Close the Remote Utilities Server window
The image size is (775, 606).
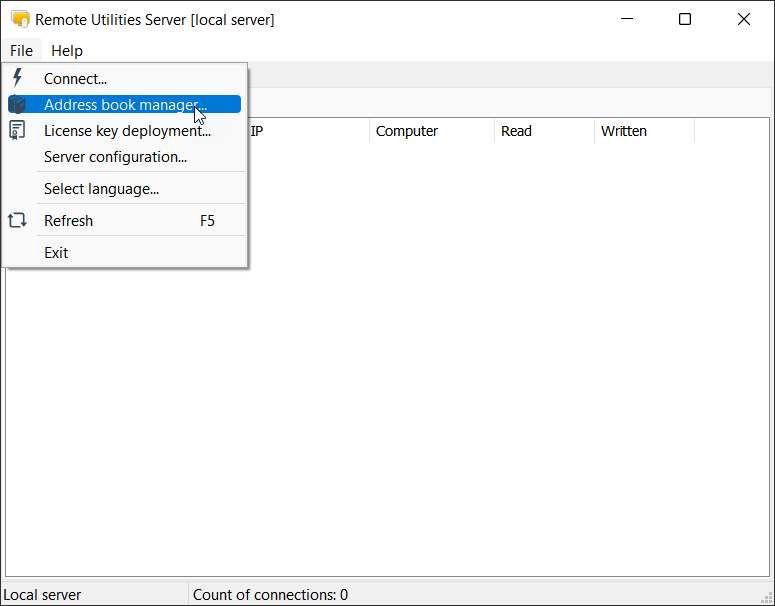pos(743,19)
